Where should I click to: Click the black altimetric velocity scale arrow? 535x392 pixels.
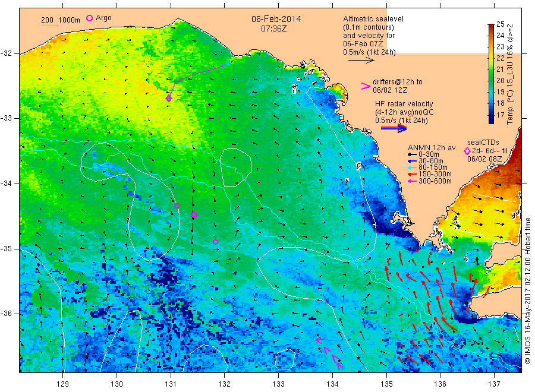point(361,61)
